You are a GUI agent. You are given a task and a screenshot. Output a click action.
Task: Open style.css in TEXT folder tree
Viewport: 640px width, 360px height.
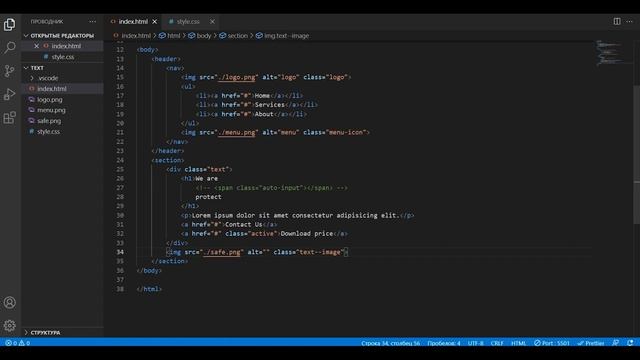48,131
